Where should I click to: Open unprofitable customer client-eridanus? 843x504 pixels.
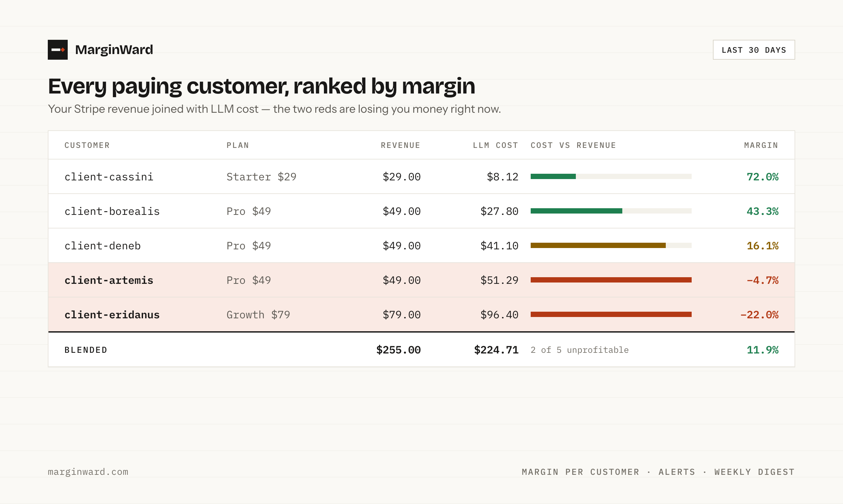(421, 314)
